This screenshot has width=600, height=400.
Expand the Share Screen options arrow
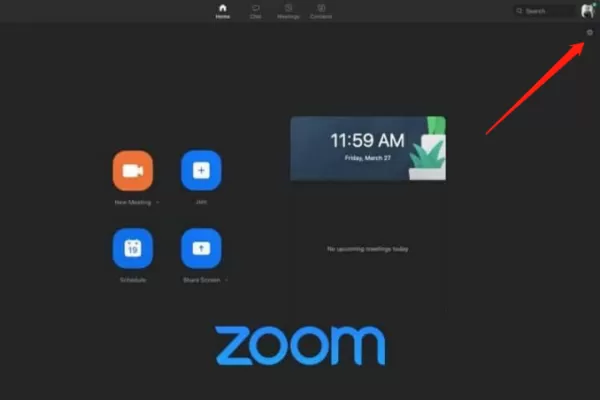pyautogui.click(x=227, y=280)
